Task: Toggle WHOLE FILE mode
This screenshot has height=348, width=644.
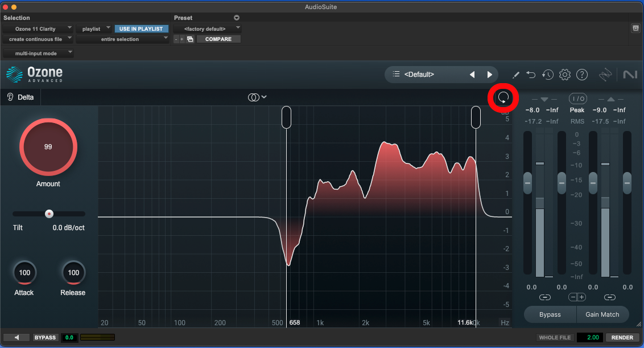Action: pyautogui.click(x=555, y=337)
